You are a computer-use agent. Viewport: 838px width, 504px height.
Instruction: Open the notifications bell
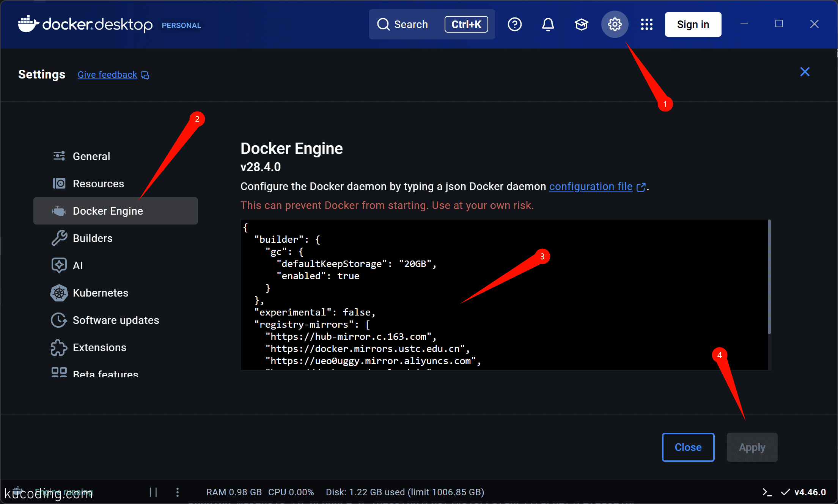548,24
